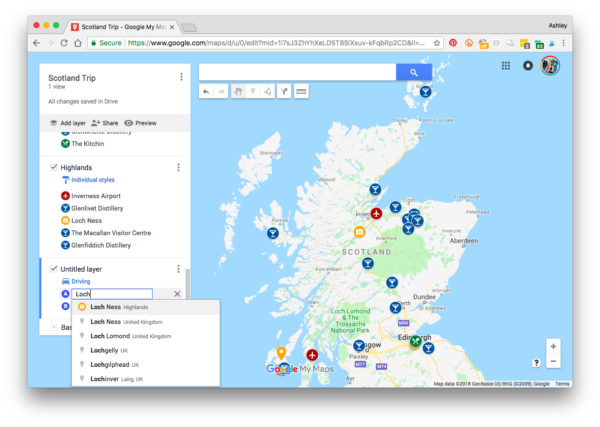Click the Isle of Skye distillery marker
600x427 pixels.
(x=273, y=233)
